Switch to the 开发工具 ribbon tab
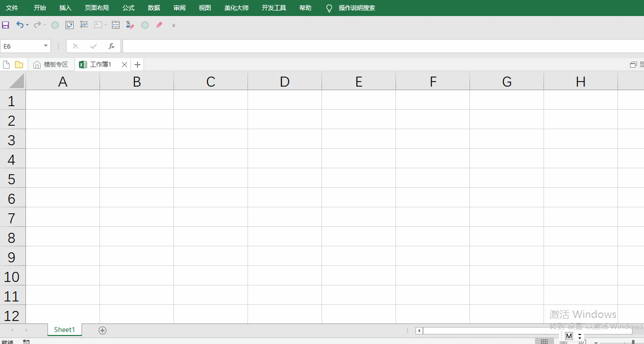644x344 pixels. pyautogui.click(x=274, y=8)
